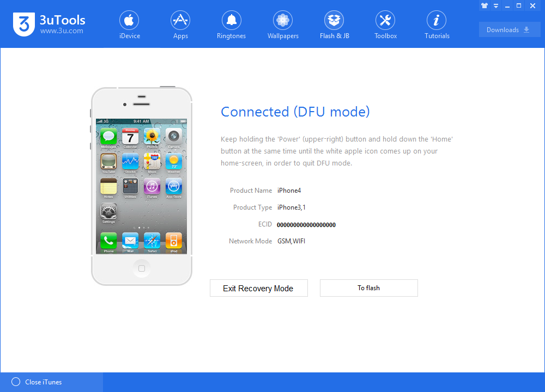This screenshot has width=545, height=392.
Task: Open the Tutorials section
Action: pyautogui.click(x=437, y=25)
